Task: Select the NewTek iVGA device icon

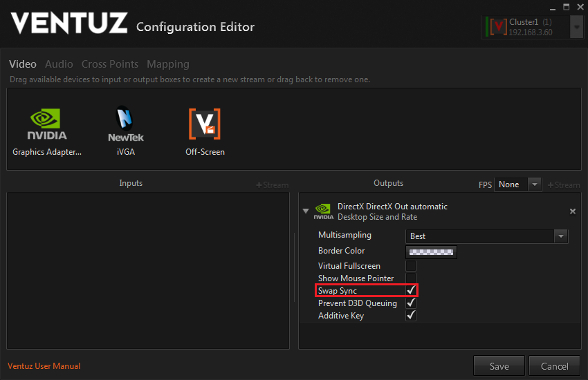Action: click(125, 124)
